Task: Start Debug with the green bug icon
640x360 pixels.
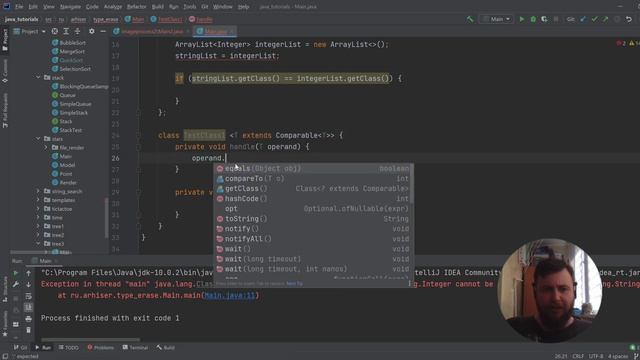Action: click(533, 19)
